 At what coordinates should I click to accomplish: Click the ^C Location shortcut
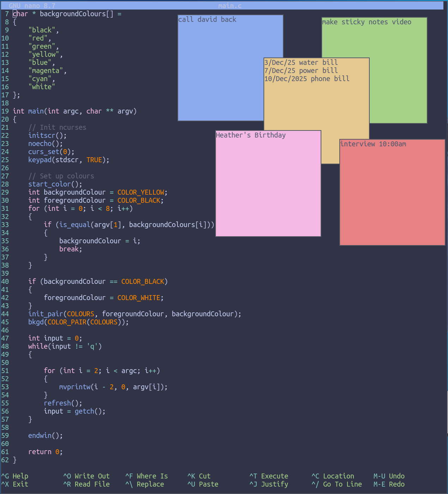point(333,476)
